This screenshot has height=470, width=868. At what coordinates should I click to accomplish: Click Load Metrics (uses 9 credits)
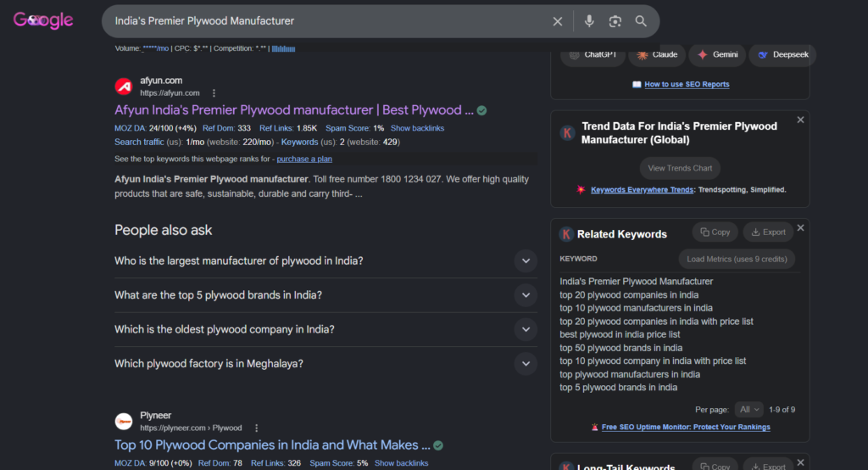[737, 259]
